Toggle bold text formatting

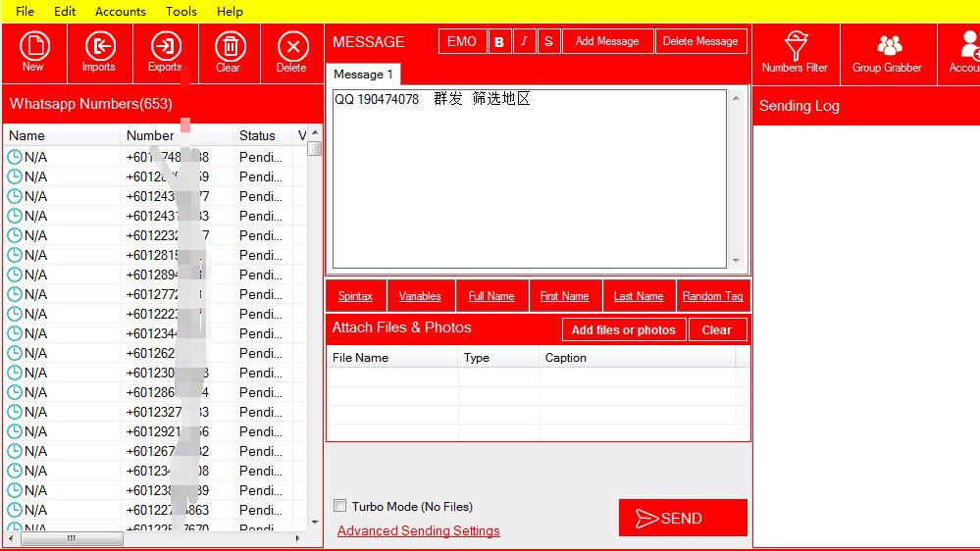point(499,41)
